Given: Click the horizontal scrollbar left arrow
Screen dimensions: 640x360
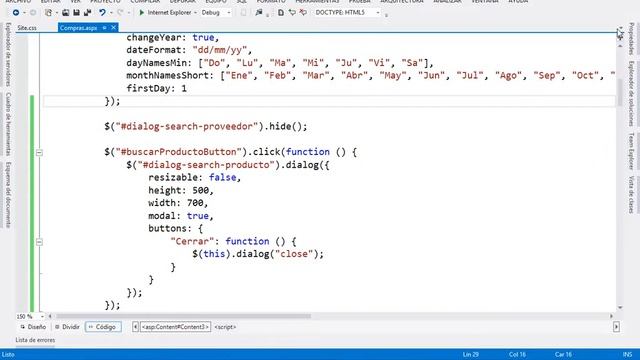Looking at the screenshot, I should pyautogui.click(x=50, y=316).
